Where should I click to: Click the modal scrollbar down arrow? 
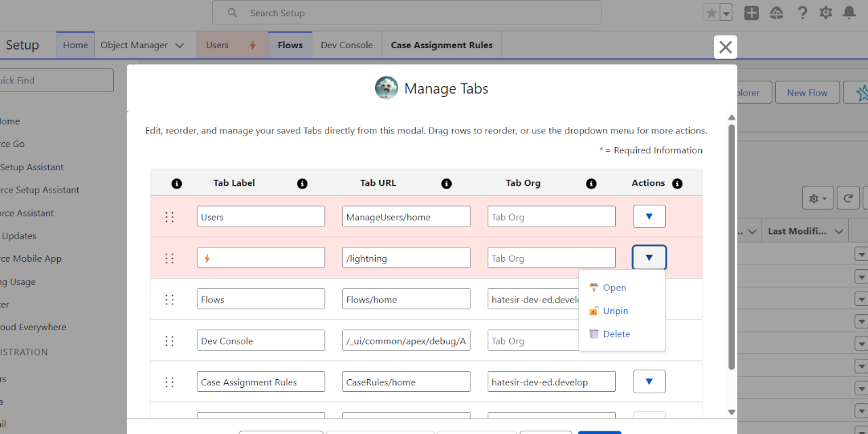click(732, 412)
